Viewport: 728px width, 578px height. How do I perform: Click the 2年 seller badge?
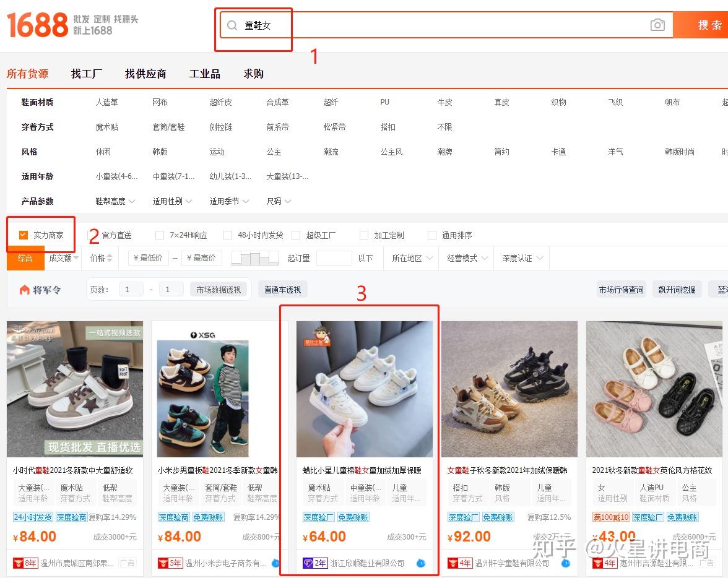314,563
